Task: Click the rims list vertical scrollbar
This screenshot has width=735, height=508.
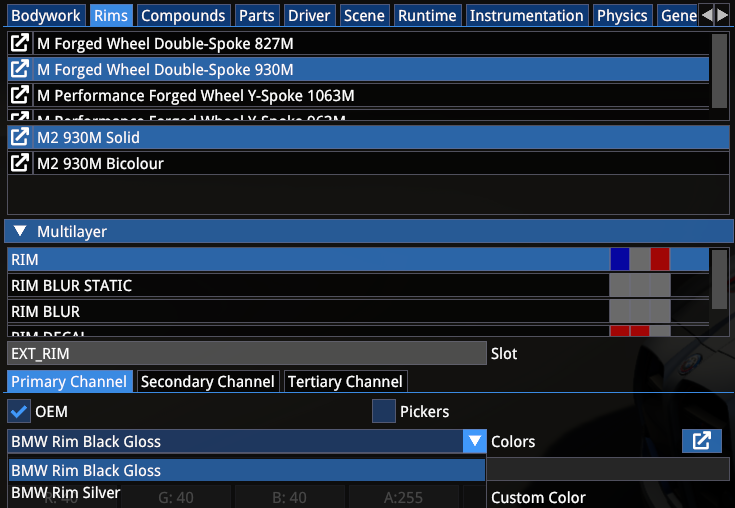Action: 719,71
